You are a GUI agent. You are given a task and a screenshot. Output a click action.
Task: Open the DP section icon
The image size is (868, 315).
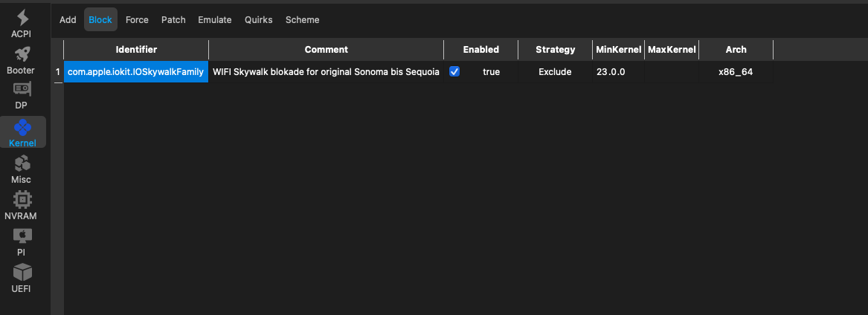(21, 90)
